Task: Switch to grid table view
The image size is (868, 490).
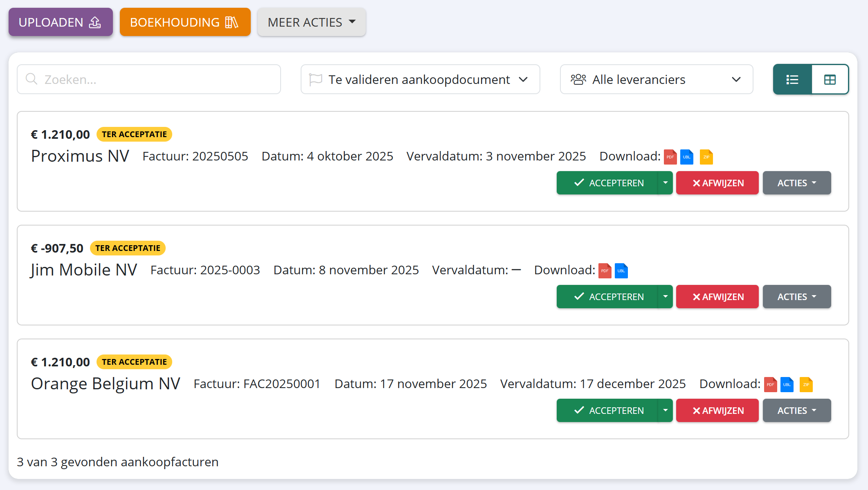Action: coord(830,79)
